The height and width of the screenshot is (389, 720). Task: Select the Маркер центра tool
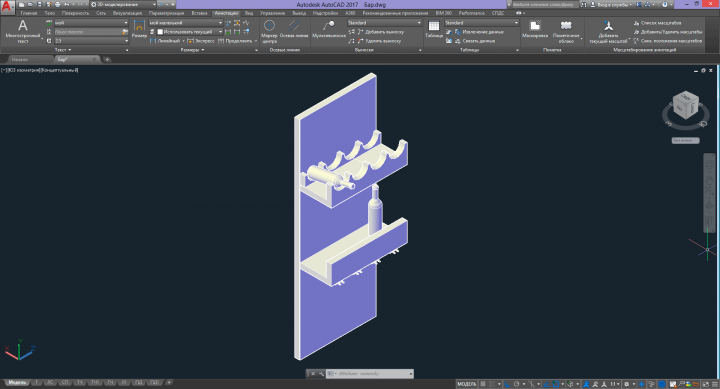click(x=270, y=31)
